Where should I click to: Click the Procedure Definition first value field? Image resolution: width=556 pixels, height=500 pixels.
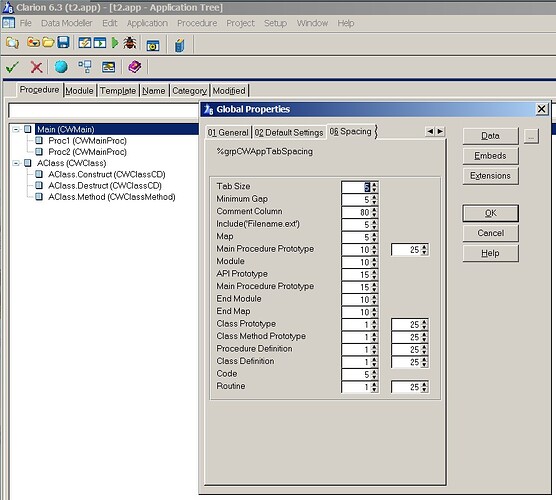360,350
